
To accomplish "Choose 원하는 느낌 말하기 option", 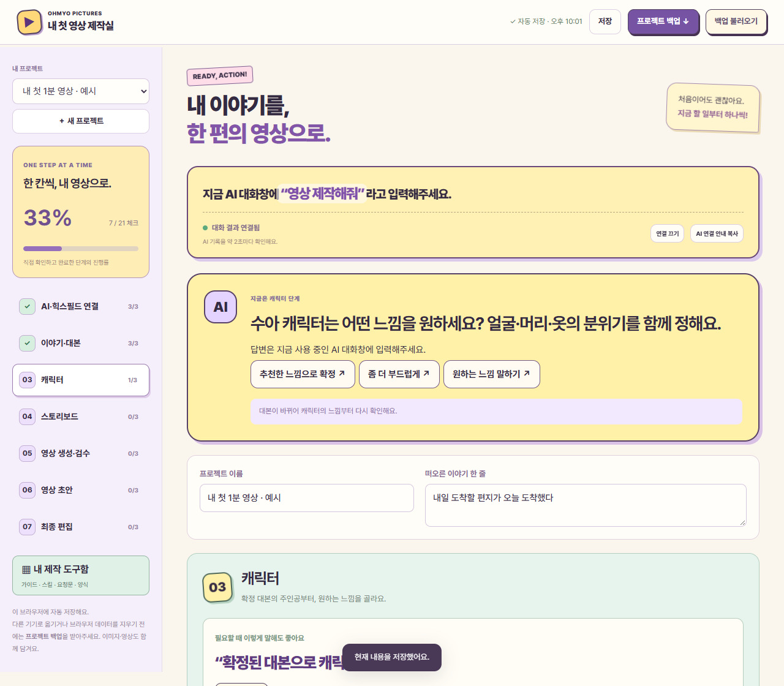I will (491, 374).
